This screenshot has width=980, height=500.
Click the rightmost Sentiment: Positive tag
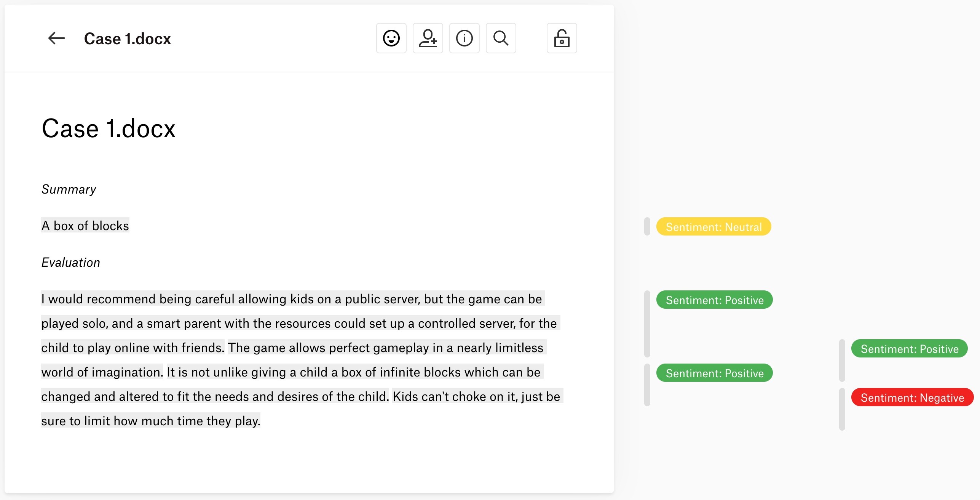pyautogui.click(x=909, y=349)
